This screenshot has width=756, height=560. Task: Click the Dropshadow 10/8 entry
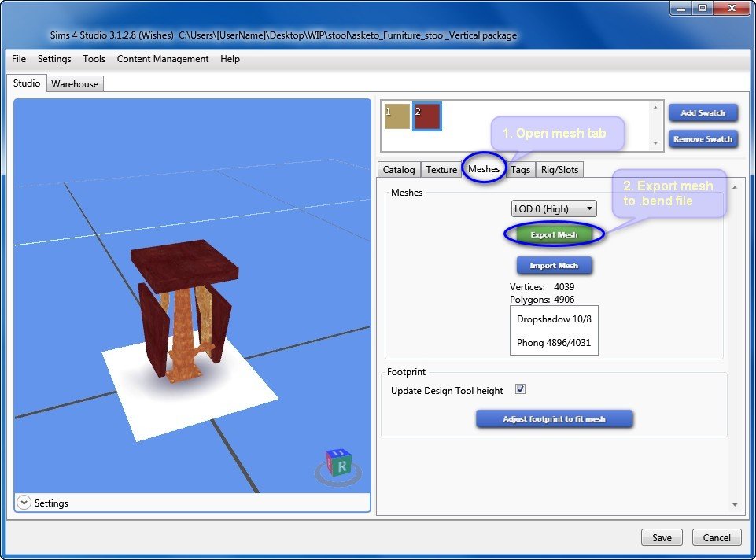tap(554, 319)
